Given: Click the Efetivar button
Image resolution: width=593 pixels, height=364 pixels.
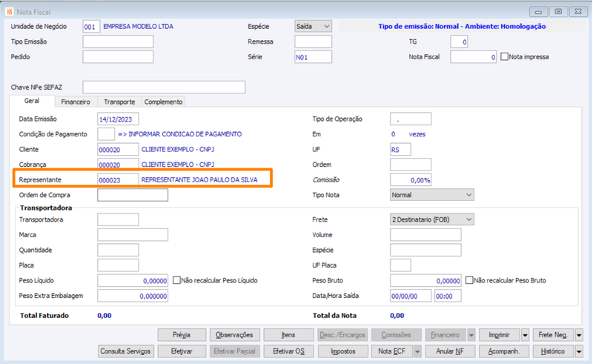Looking at the screenshot, I should [182, 351].
